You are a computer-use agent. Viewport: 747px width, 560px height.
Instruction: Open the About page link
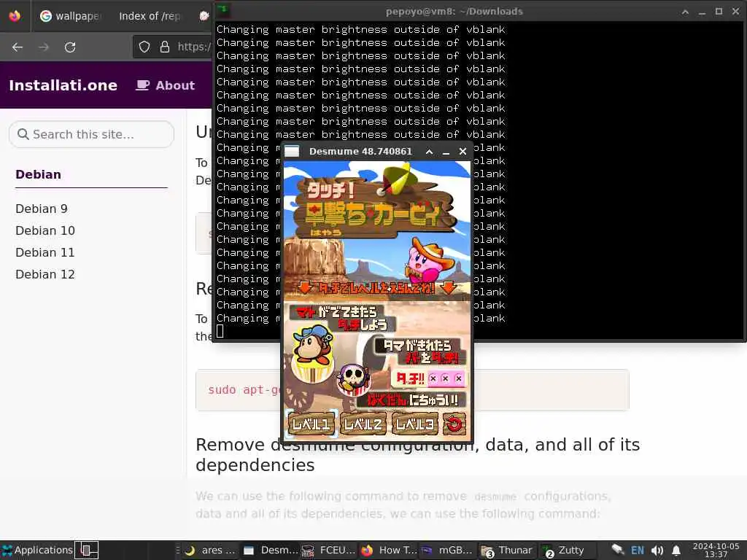166,85
